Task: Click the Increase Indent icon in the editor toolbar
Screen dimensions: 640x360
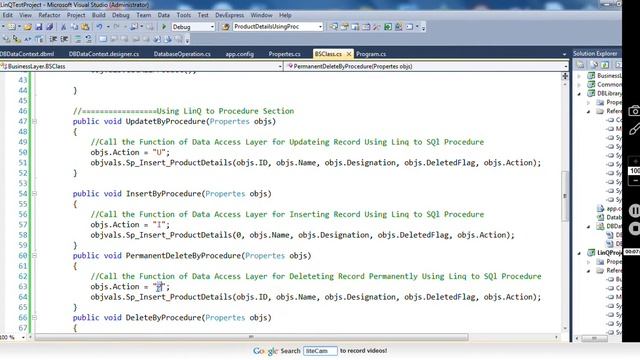Action: coord(64,39)
